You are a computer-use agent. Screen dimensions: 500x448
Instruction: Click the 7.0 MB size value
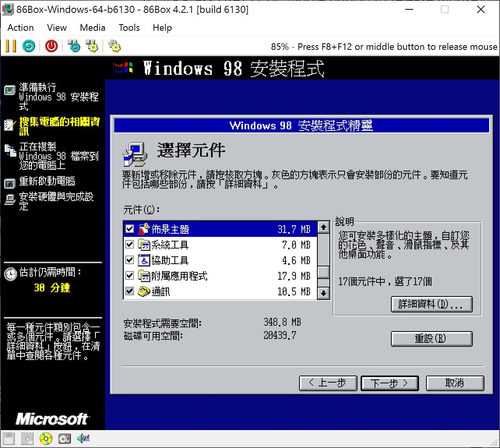tap(296, 245)
